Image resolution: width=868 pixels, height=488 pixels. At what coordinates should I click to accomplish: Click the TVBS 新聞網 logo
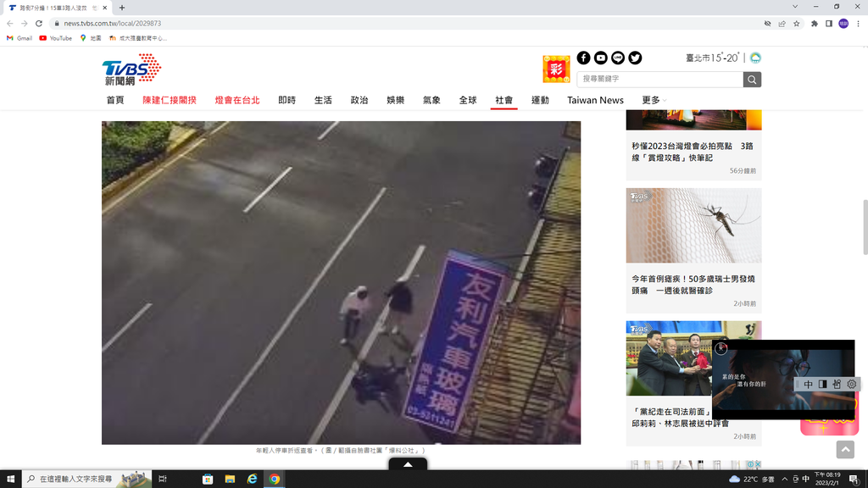131,69
